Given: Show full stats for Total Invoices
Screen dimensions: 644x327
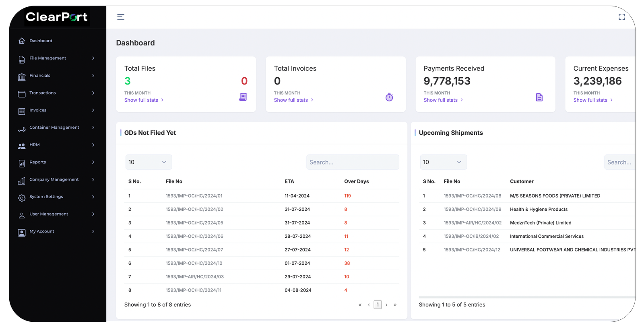Looking at the screenshot, I should click(x=293, y=100).
